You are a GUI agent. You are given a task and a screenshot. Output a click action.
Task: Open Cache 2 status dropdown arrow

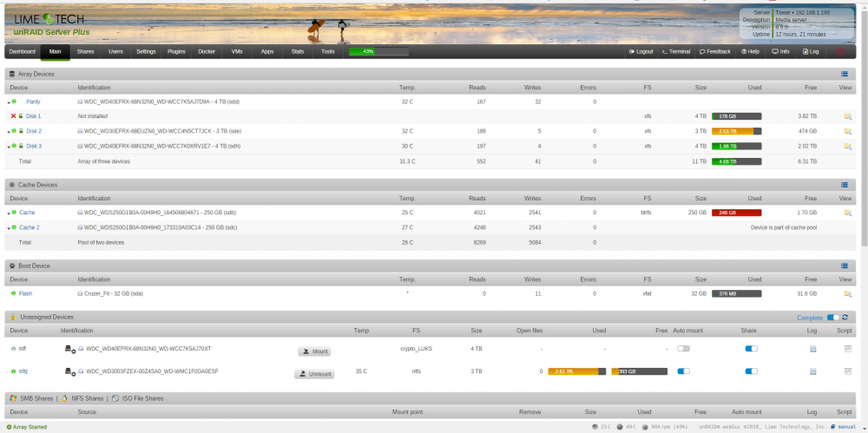(x=9, y=228)
